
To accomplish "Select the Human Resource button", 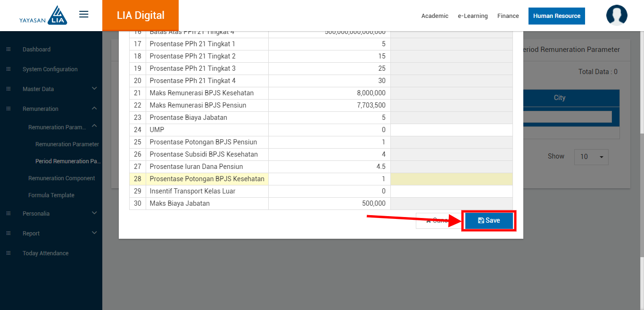I will (x=556, y=16).
